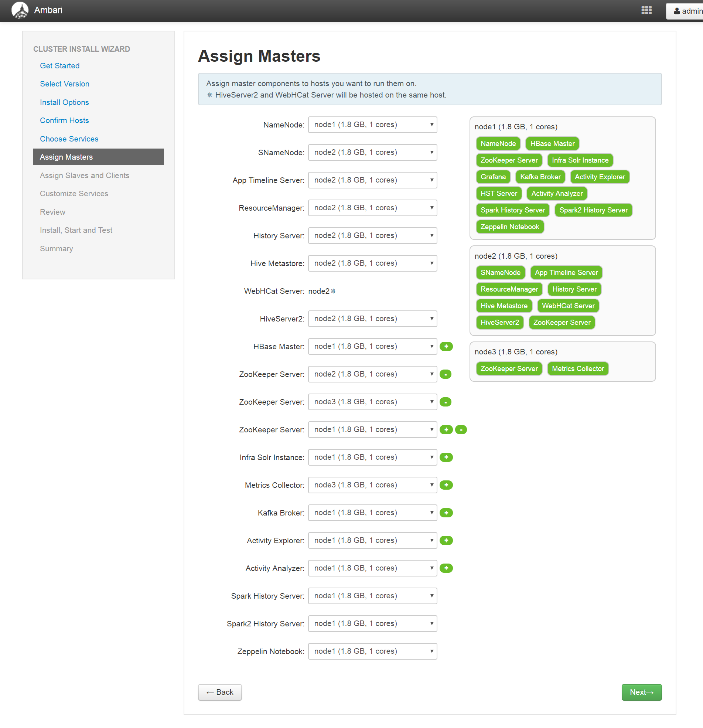Open Infra Solr Instance host dropdown

(372, 457)
